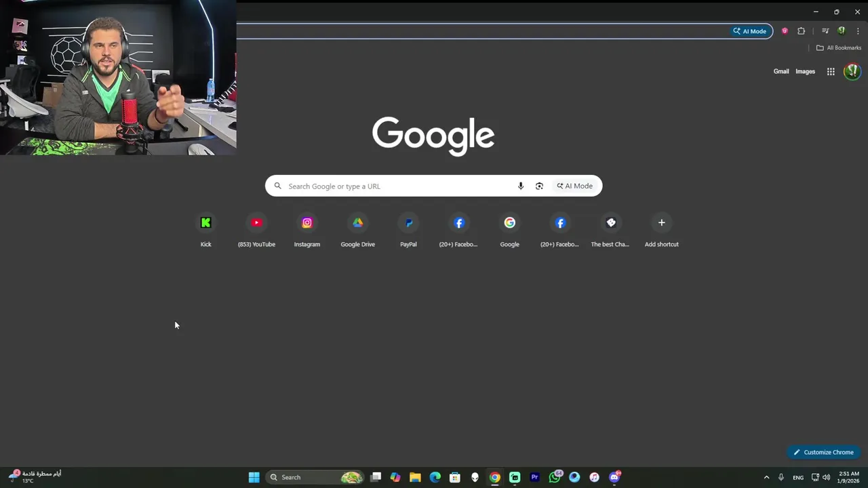
Task: Open the volume speaker tray icon
Action: [826, 477]
